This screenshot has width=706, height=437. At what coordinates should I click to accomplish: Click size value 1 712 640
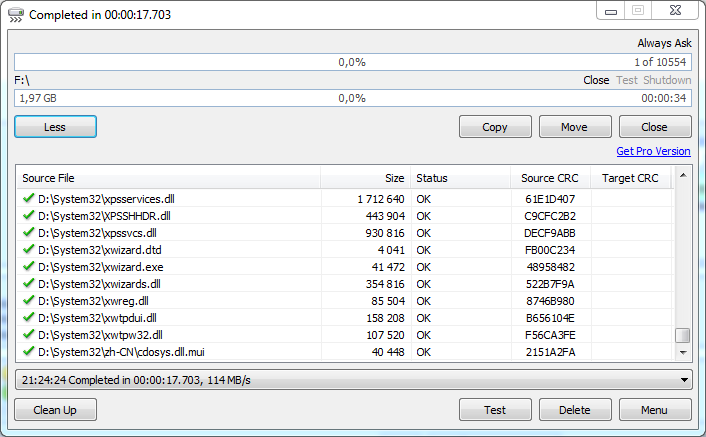381,199
